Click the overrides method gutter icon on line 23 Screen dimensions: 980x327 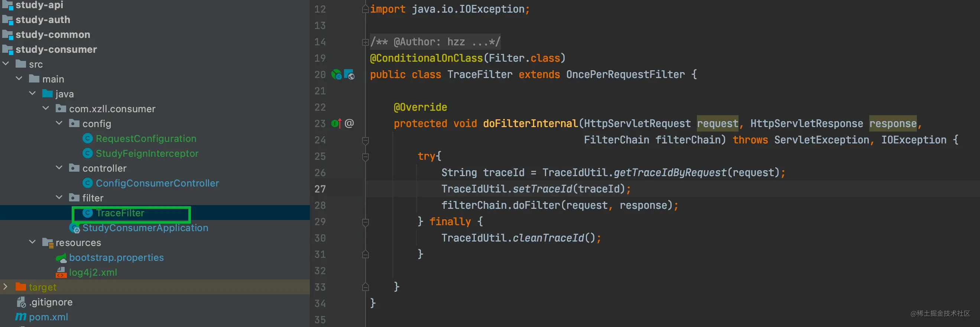[336, 123]
